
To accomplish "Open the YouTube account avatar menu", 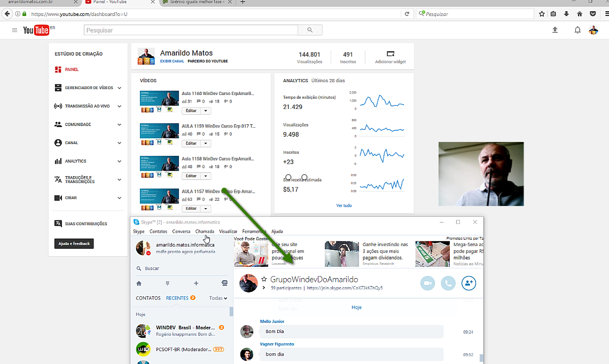I will click(x=593, y=30).
